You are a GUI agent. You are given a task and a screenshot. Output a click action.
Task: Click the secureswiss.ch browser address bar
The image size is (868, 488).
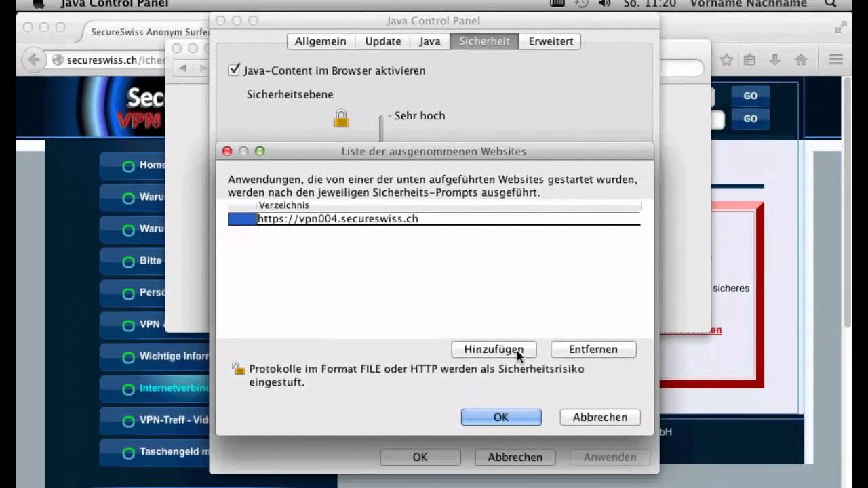pos(115,60)
